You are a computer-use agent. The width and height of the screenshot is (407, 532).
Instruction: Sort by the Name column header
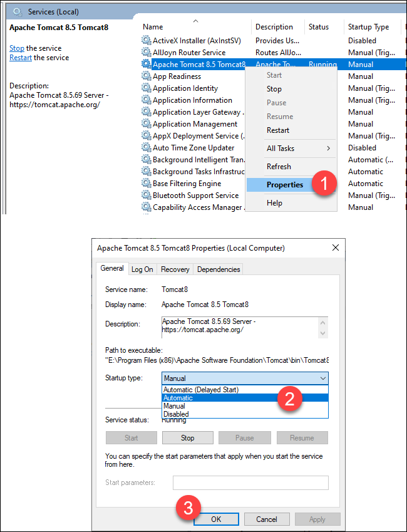click(x=195, y=27)
